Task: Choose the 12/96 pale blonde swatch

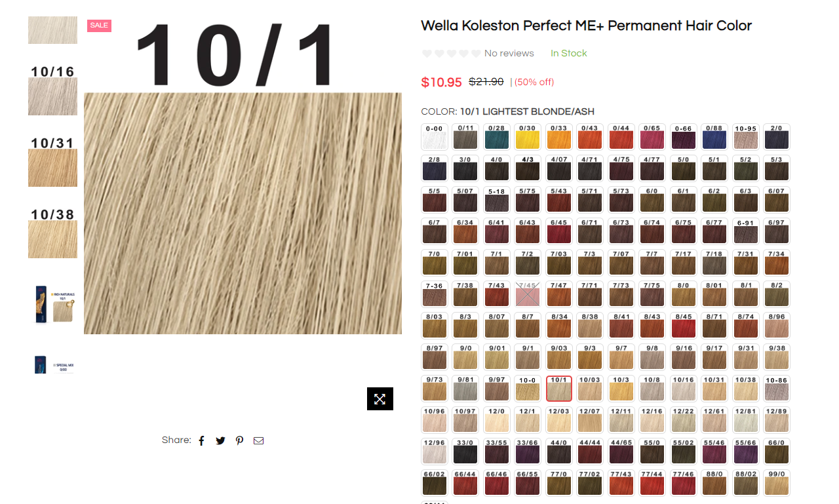Action: point(435,452)
